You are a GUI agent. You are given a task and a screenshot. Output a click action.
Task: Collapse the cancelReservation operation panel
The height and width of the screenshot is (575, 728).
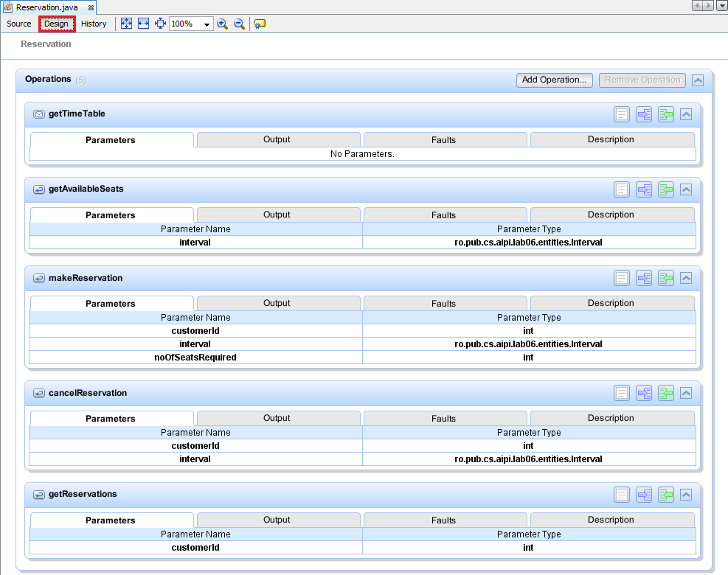pos(686,393)
